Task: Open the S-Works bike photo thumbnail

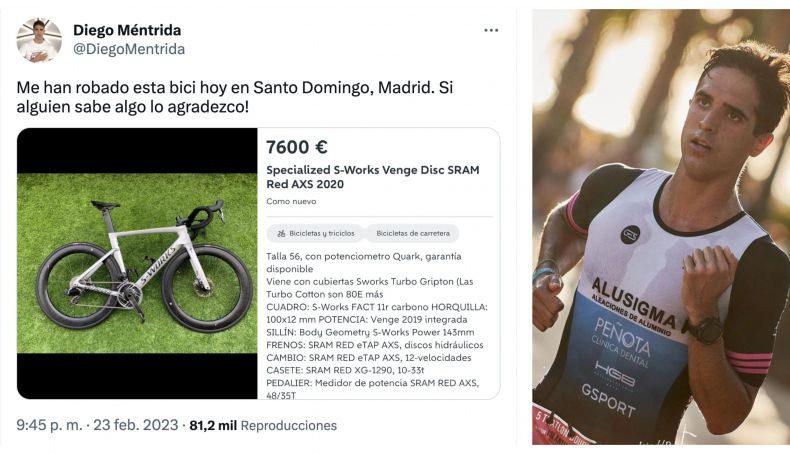Action: click(137, 263)
